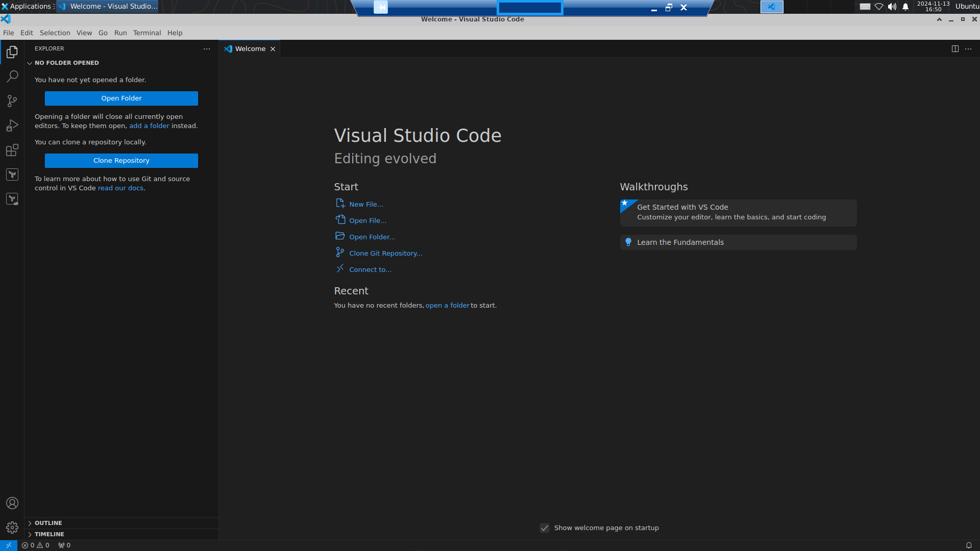
Task: Close the Welcome tab
Action: 273,49
